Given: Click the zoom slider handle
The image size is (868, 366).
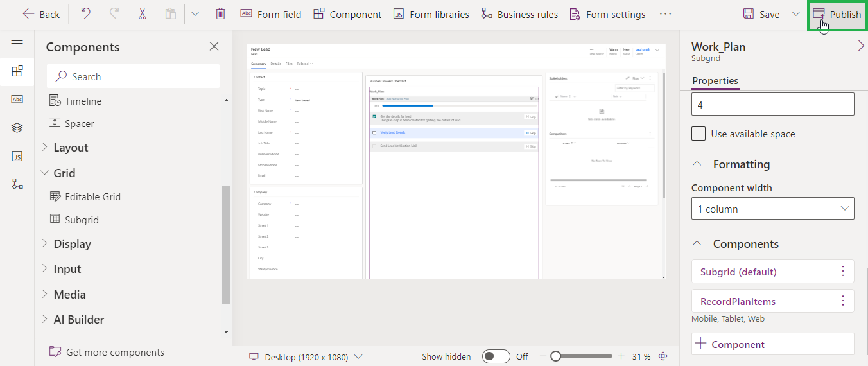Looking at the screenshot, I should 555,356.
